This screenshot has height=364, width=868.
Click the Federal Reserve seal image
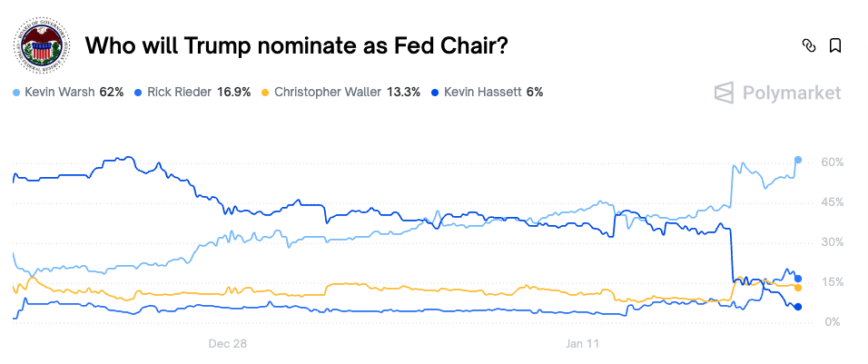[x=39, y=46]
